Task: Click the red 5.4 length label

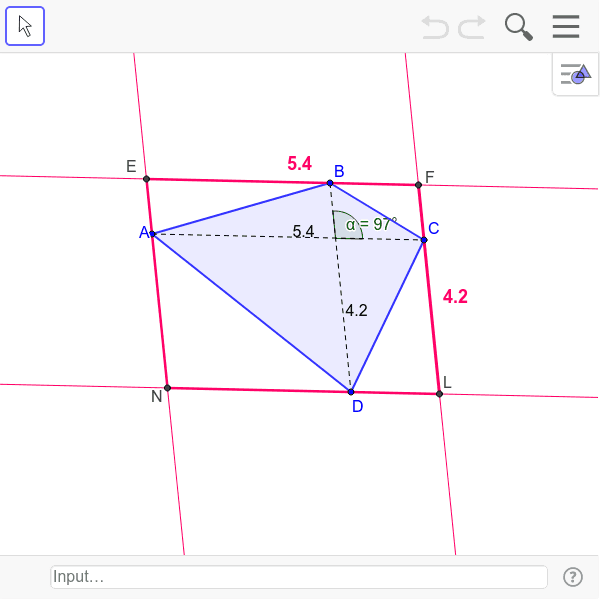Action: 300,164
